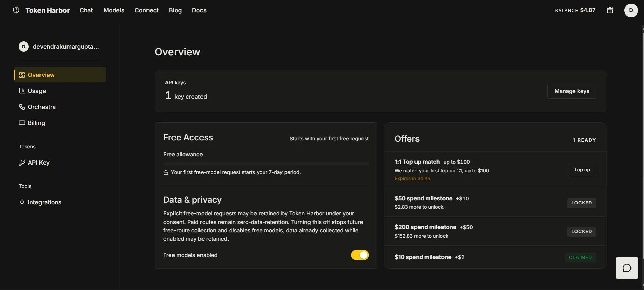Click the '1 READY' offers label
Screen dimensions: 644x290
[584, 140]
